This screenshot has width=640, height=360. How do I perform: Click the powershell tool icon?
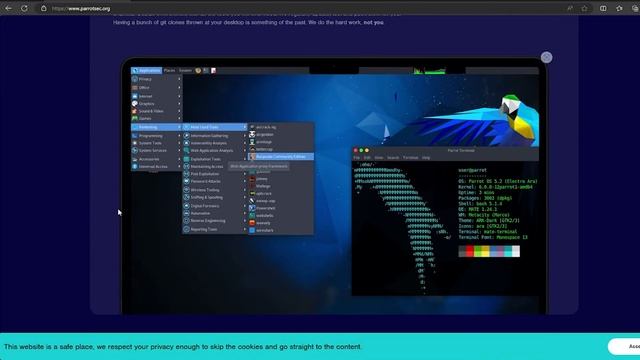point(252,208)
